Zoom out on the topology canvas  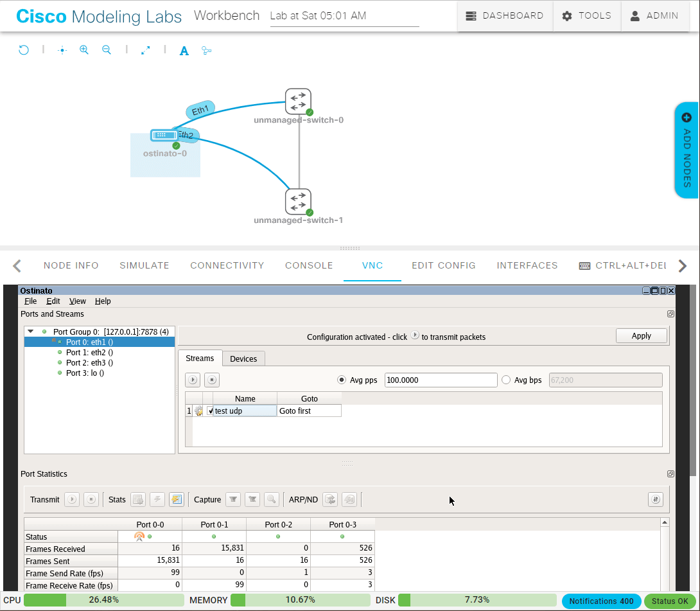107,50
